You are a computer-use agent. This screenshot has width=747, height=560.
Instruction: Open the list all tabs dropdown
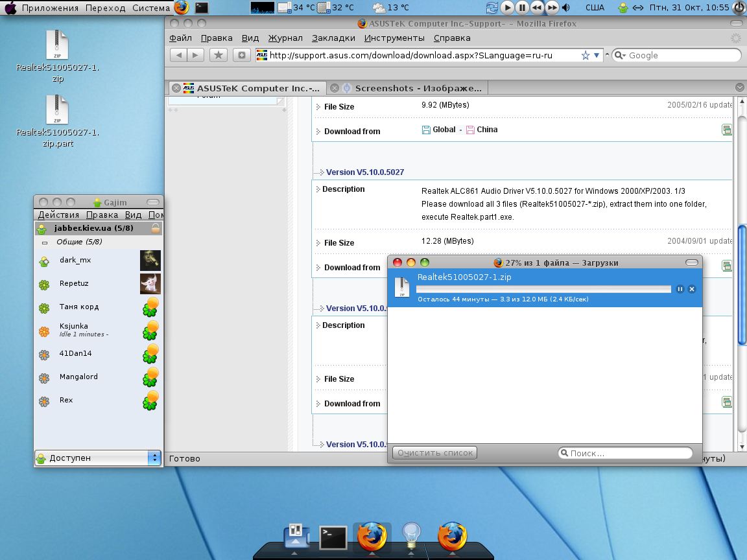coord(739,87)
